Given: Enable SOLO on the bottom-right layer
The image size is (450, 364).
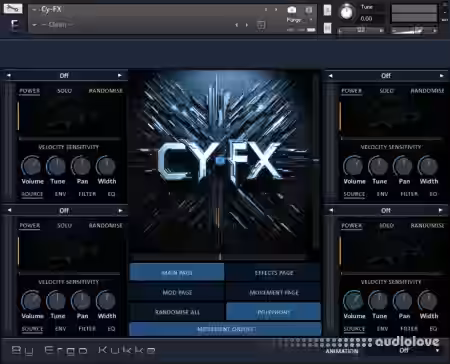Looking at the screenshot, I should (387, 226).
